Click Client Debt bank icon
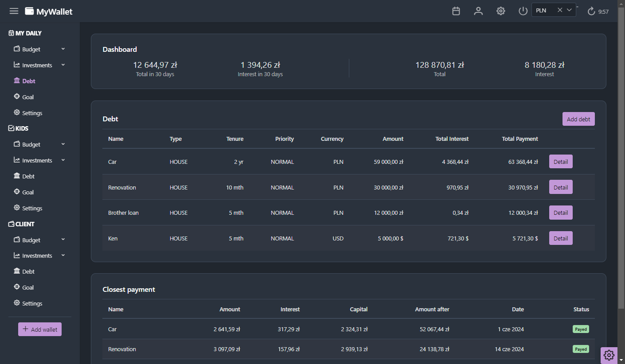Screen dimensions: 625x364 (17, 271)
